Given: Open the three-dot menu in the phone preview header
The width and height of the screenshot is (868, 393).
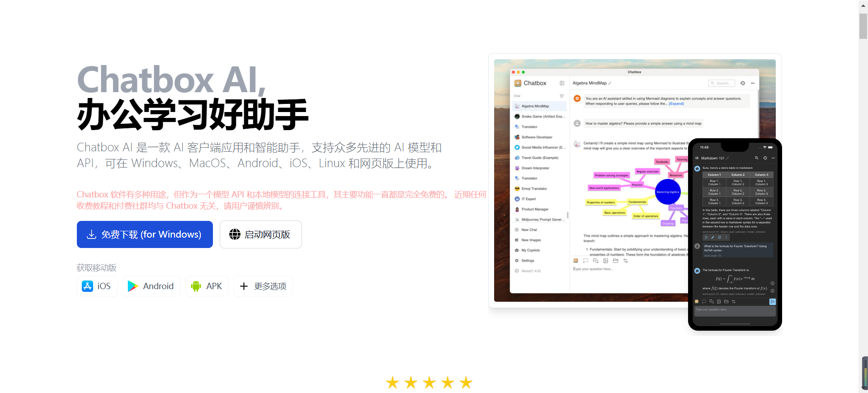Looking at the screenshot, I should [773, 158].
